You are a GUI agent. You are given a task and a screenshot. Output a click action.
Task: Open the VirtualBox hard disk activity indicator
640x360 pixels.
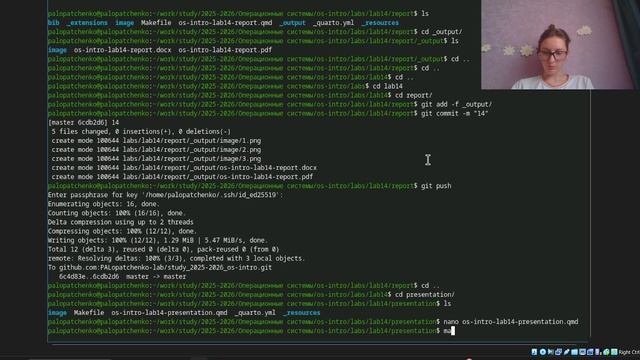pos(534,352)
